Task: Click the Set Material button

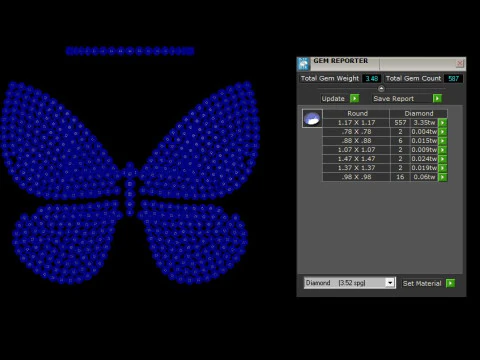Action: (x=422, y=283)
